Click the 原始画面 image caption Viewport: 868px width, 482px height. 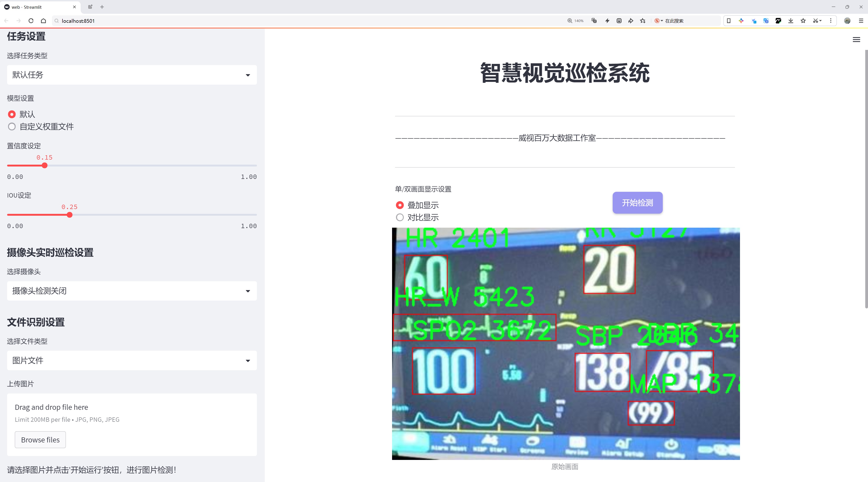click(565, 467)
